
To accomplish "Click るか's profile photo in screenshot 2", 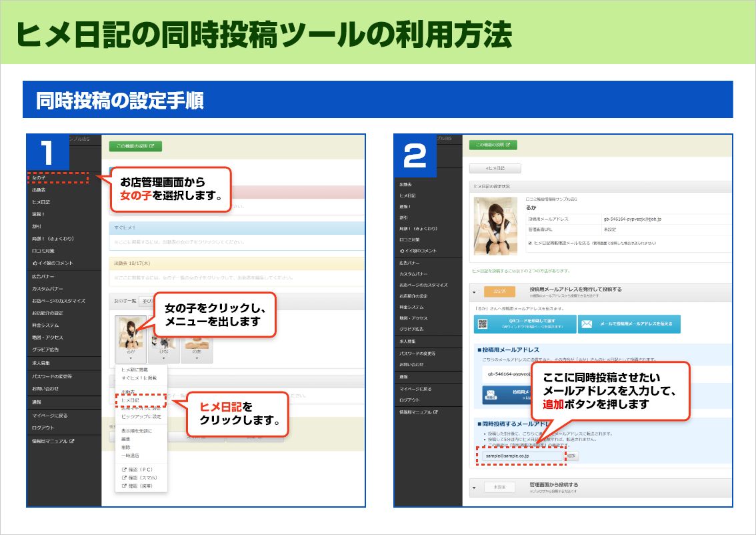I will tap(495, 225).
